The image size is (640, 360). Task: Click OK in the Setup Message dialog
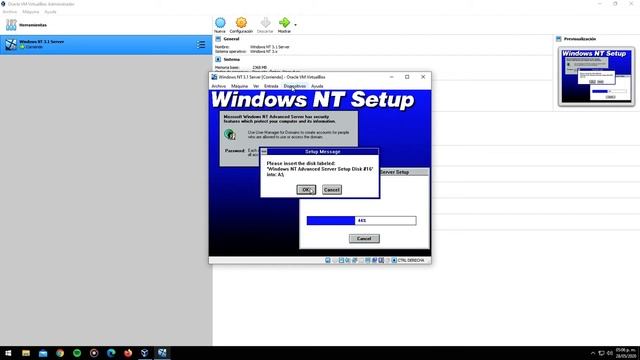tap(306, 190)
